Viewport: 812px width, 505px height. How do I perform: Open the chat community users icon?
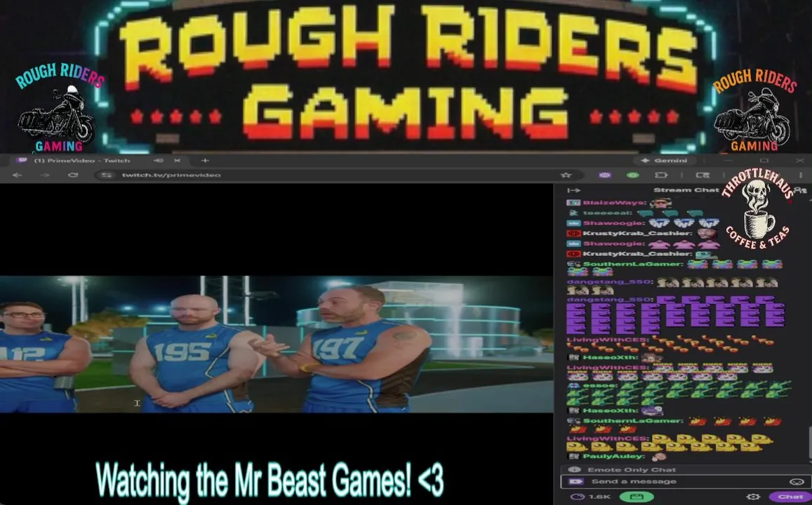tap(800, 190)
